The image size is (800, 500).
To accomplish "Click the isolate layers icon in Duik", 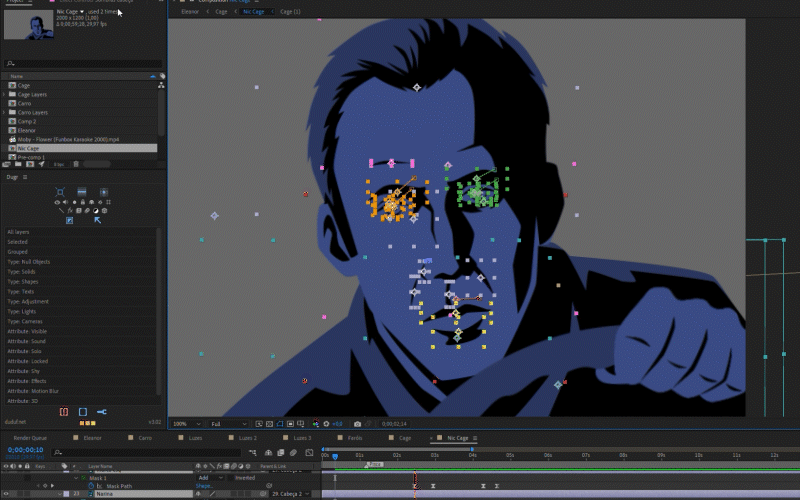I will point(60,192).
